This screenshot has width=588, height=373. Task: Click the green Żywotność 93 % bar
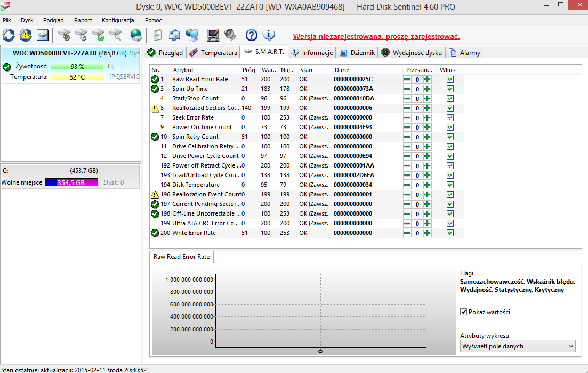pos(77,66)
